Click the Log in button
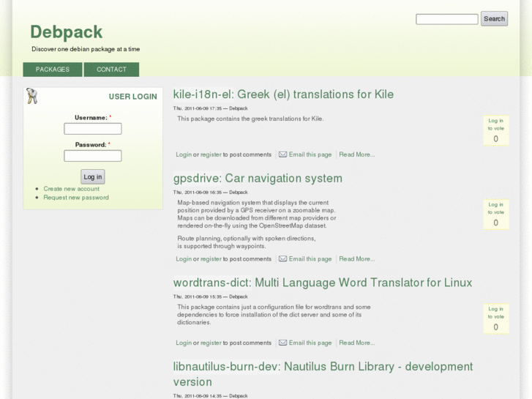 (93, 176)
